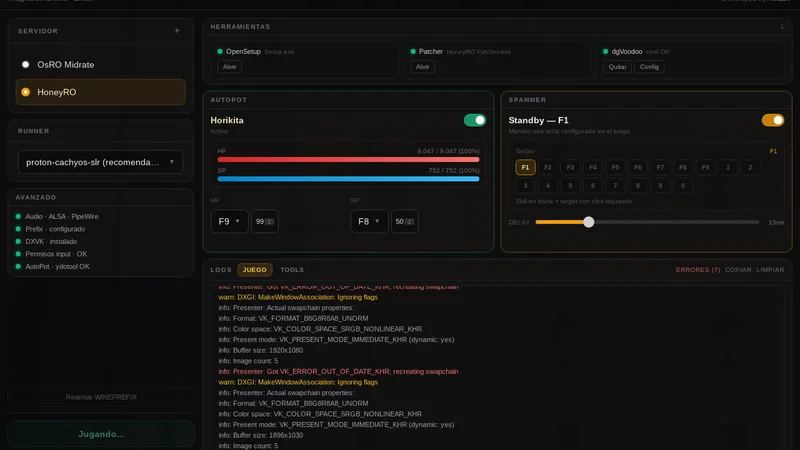
Task: Add a server with the plus icon
Action: click(x=177, y=31)
